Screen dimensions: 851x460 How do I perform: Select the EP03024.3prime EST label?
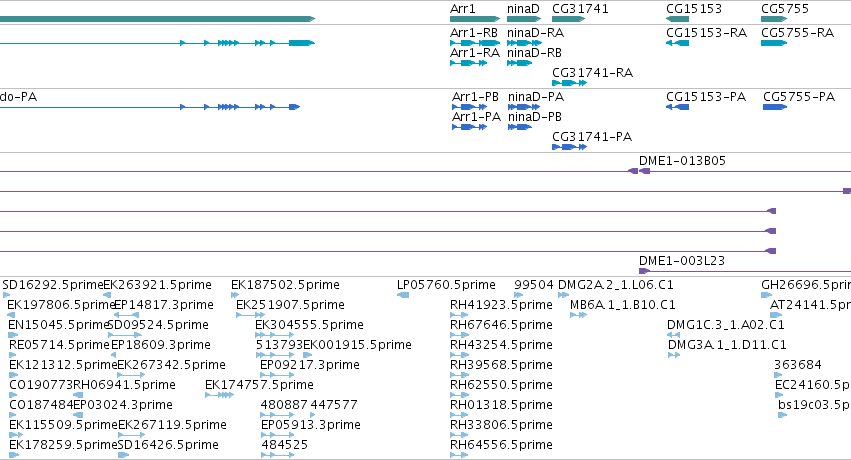click(x=123, y=405)
